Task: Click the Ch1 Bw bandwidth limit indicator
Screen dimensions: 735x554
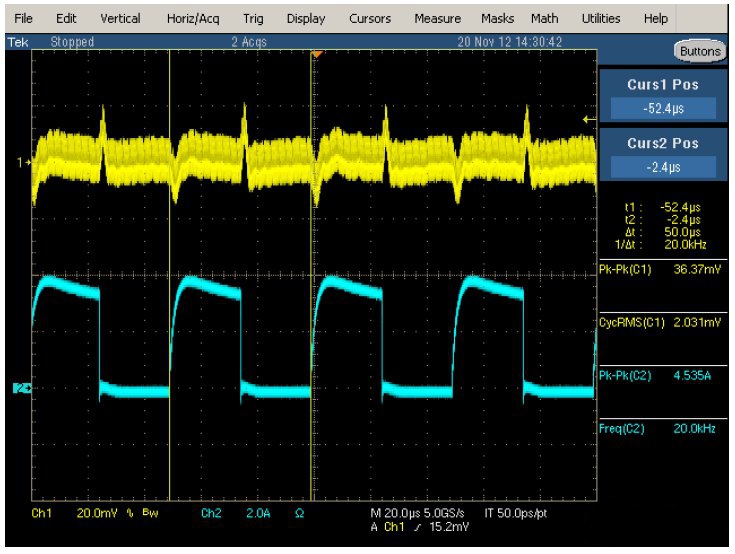Action: point(150,513)
